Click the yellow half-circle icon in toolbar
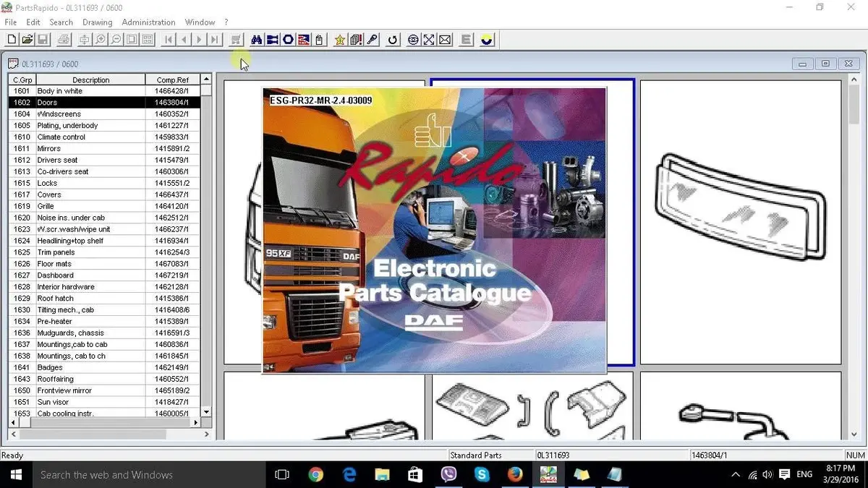Viewport: 868px width, 488px height. click(487, 40)
